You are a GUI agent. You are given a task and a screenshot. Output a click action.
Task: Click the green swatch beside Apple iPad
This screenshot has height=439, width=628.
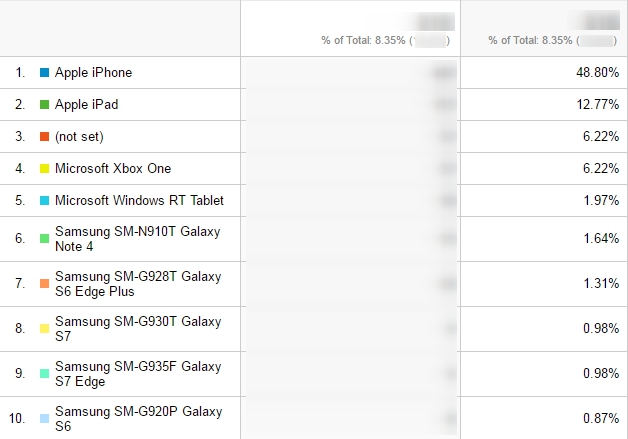[x=44, y=105]
